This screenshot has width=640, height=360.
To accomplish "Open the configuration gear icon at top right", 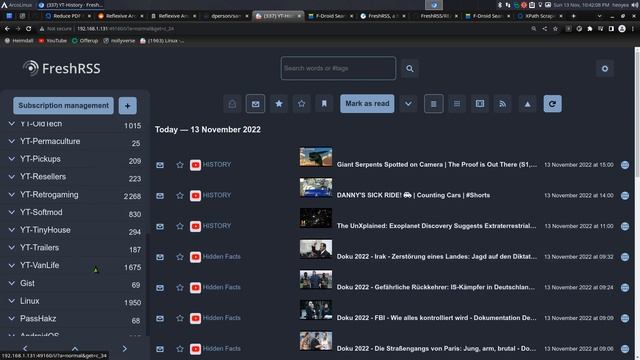I will coord(604,69).
